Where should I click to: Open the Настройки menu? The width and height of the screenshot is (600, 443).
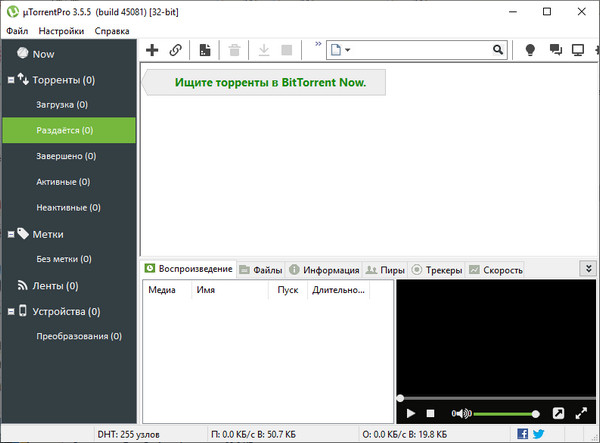coord(61,31)
